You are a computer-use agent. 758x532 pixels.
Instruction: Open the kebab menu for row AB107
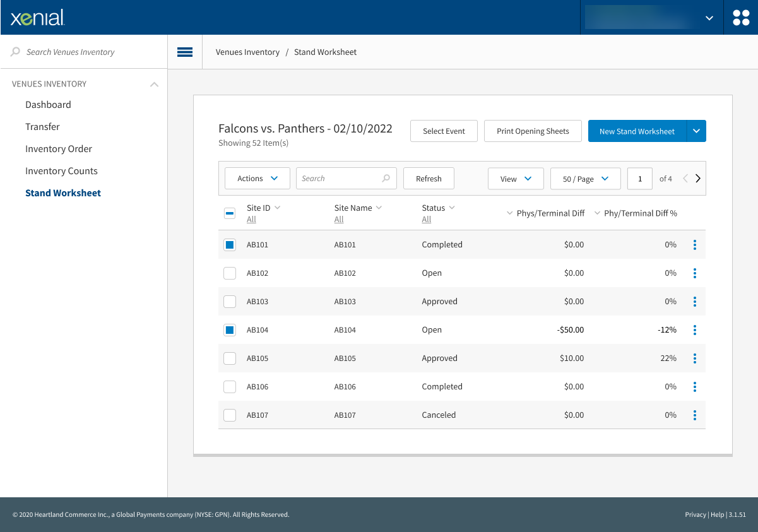(x=694, y=415)
